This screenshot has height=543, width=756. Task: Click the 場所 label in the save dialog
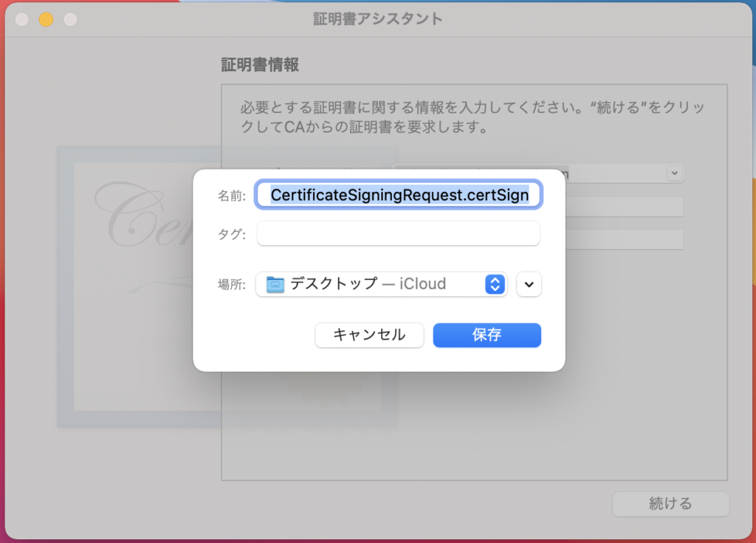231,285
